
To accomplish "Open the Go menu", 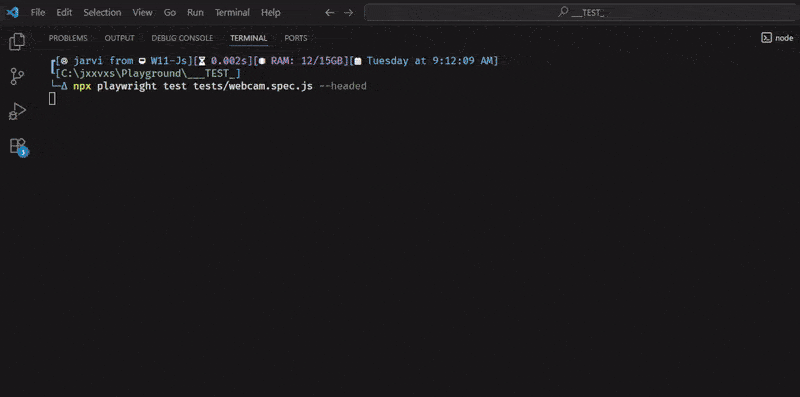I will (170, 13).
